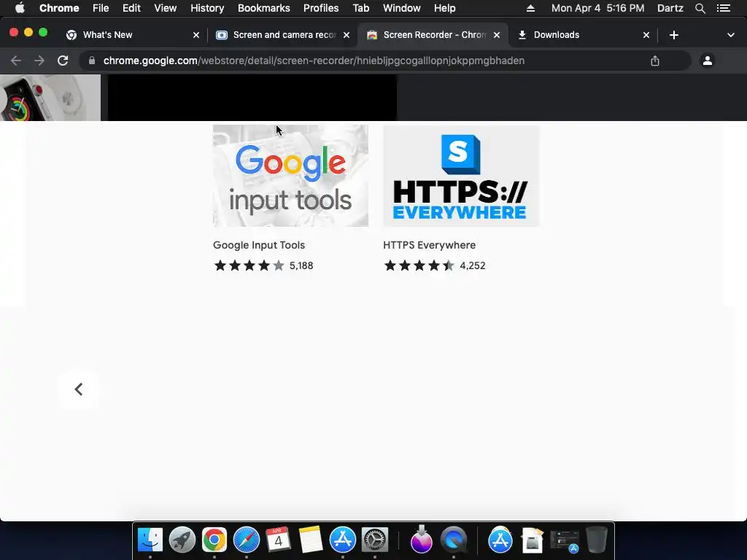
Task: Click the previous carousel arrow
Action: pos(79,389)
